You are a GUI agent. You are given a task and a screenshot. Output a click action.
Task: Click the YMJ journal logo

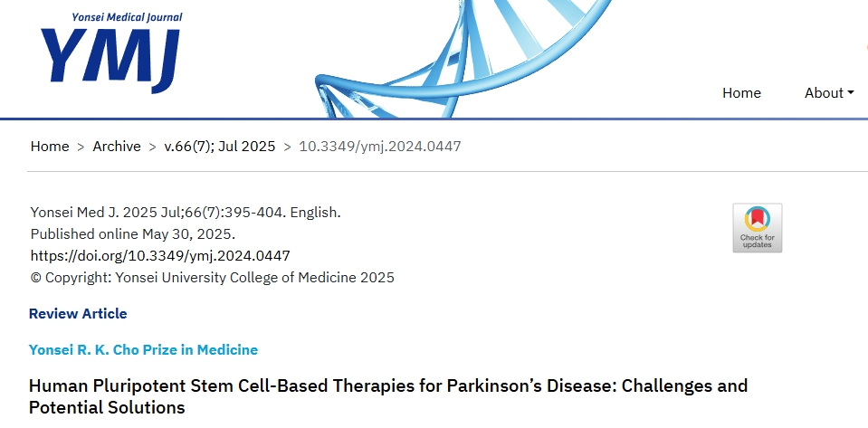110,59
